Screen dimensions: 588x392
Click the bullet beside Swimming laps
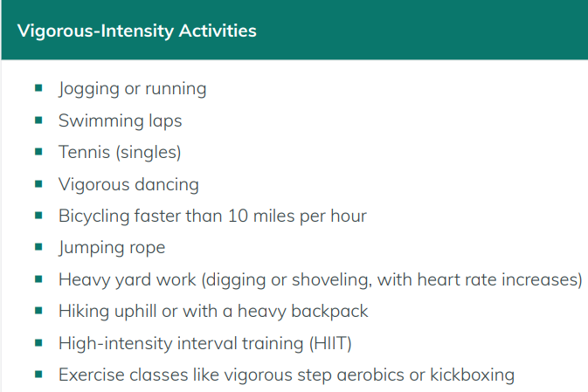pyautogui.click(x=38, y=120)
